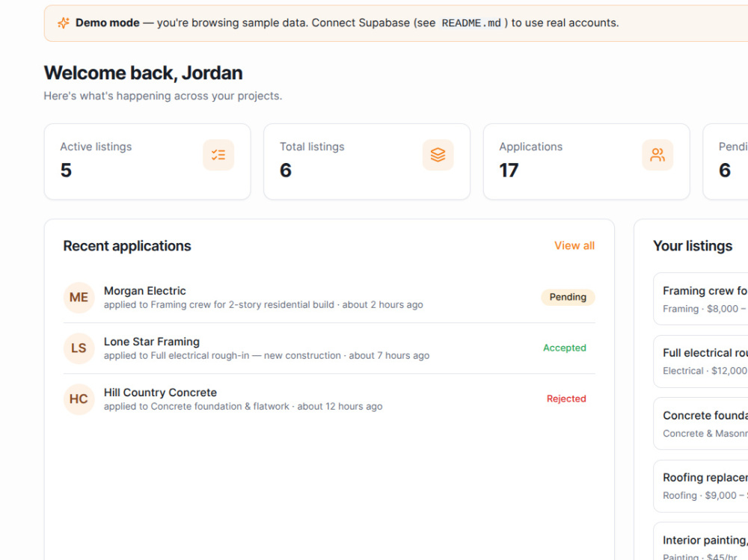Open the Hill Country Concrete applicant name
748x560 pixels.
(x=160, y=393)
